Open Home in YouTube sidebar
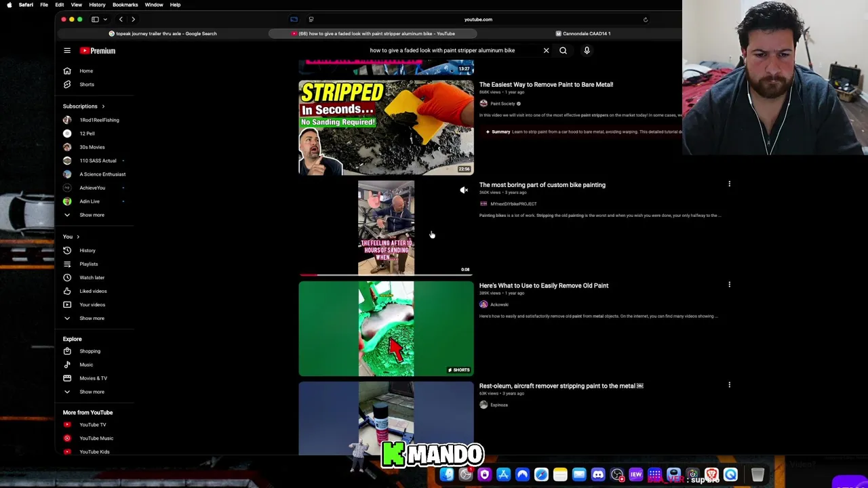This screenshot has height=488, width=868. pyautogui.click(x=95, y=70)
